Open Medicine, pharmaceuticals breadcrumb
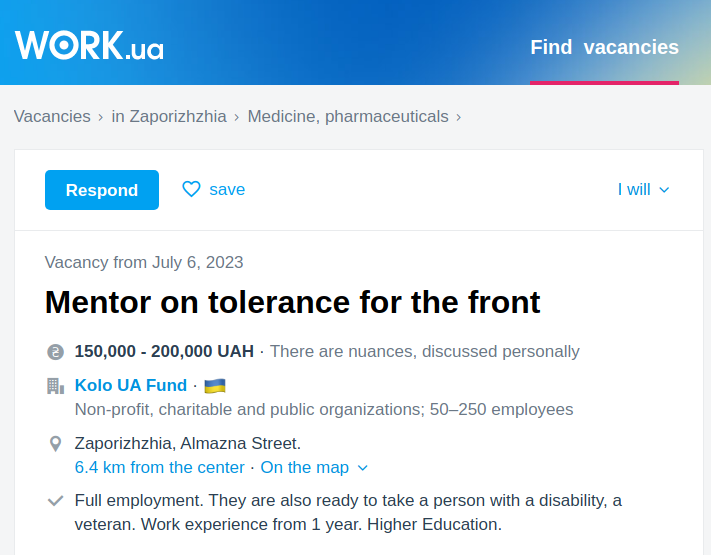711x555 pixels. [x=348, y=116]
